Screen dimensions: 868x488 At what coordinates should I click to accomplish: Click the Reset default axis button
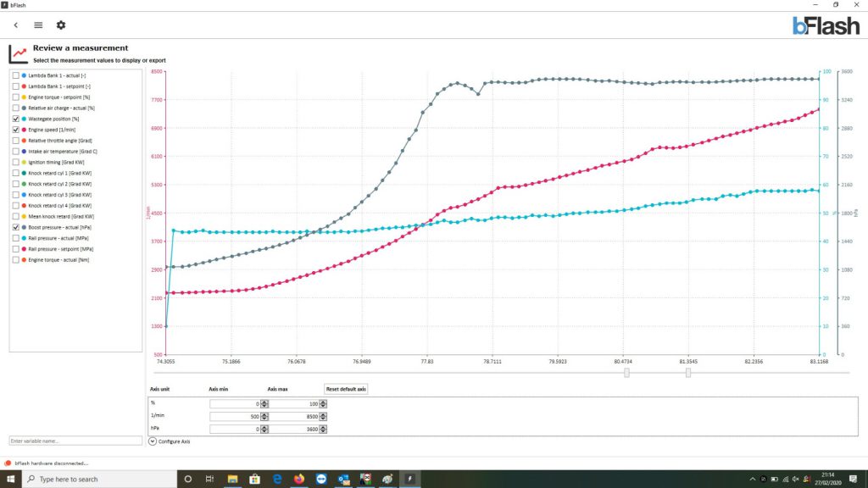click(x=346, y=389)
